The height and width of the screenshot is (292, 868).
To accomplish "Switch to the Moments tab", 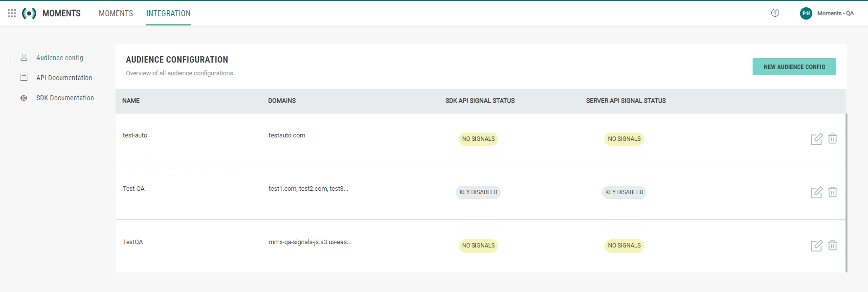I will click(x=116, y=13).
